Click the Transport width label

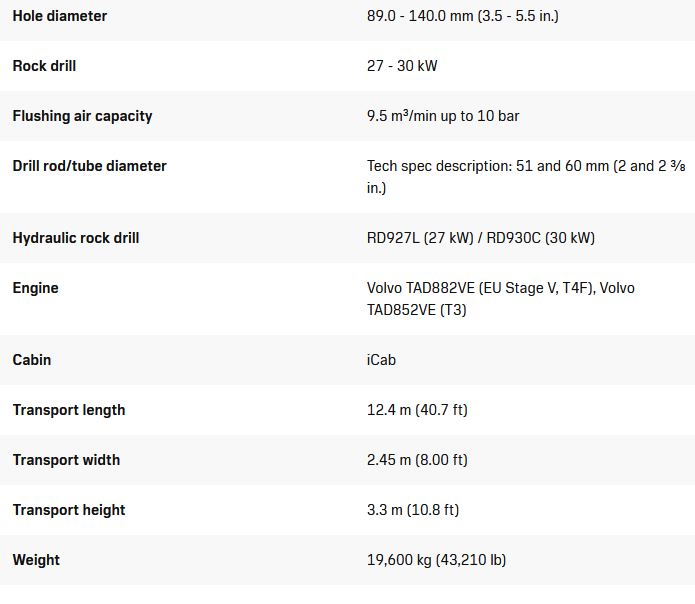tap(66, 460)
